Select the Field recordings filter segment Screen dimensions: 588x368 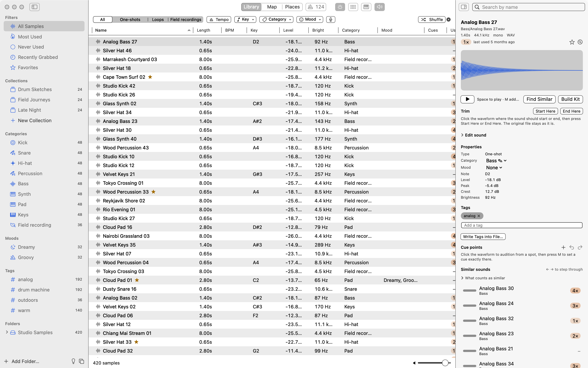pos(186,20)
